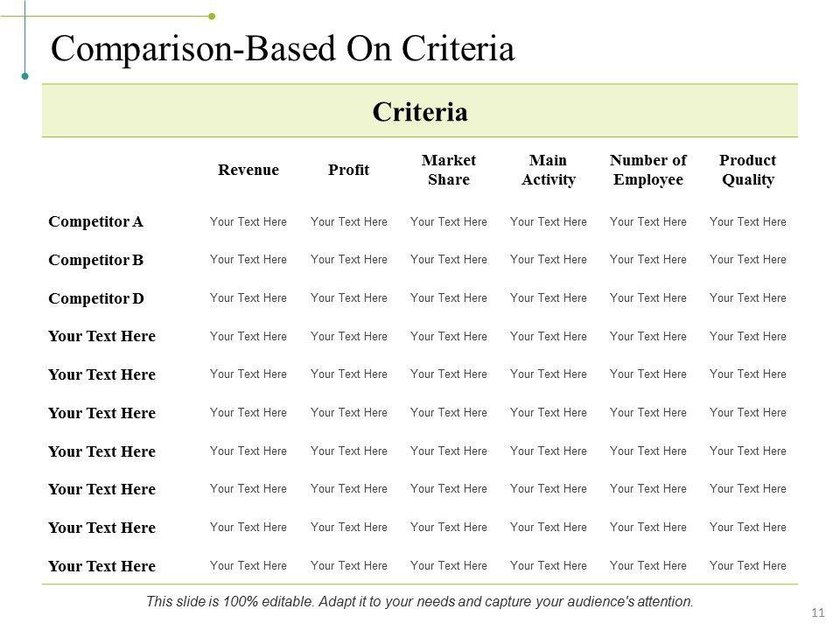
Task: Click the Revenue column header
Action: click(248, 170)
